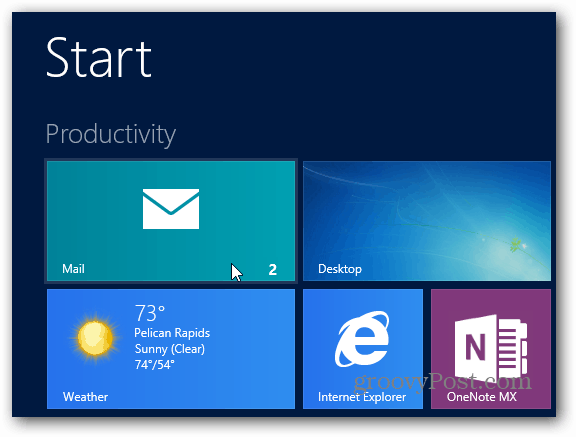Click the groovyPost.com watermark text
This screenshot has height=437, width=576.
tap(443, 382)
